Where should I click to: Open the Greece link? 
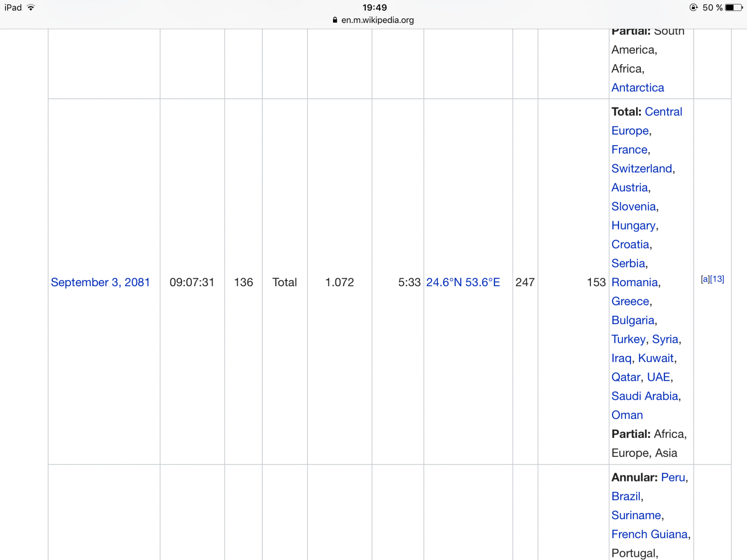click(x=630, y=301)
